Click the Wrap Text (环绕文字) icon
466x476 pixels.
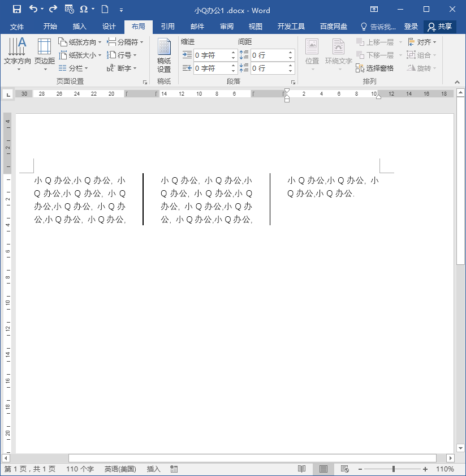pos(338,55)
